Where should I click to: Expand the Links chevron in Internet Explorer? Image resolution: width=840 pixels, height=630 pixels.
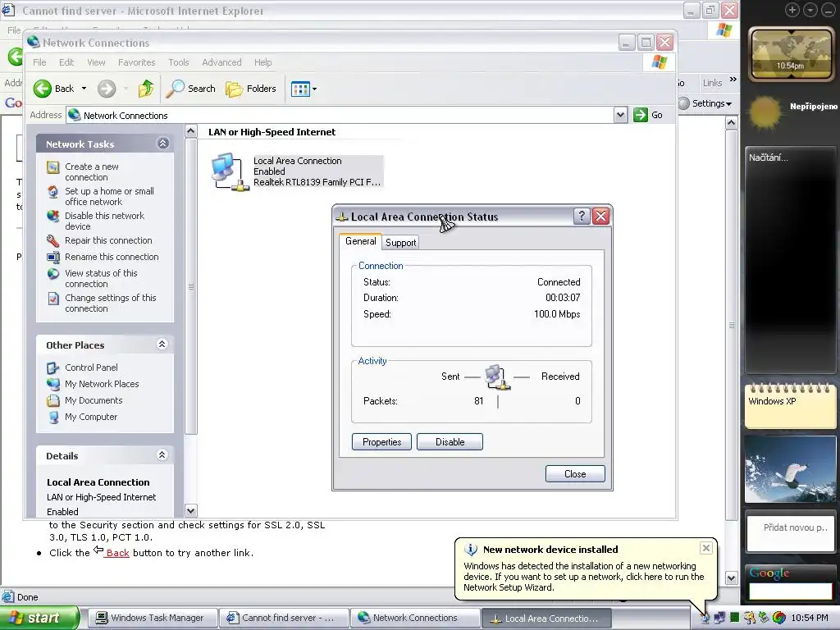[x=733, y=80]
